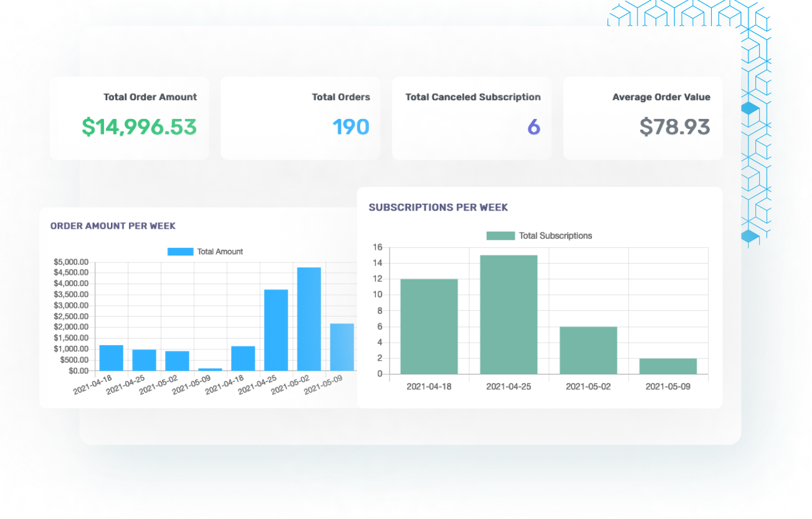
Task: Select the tallest blue order amount bar
Action: click(309, 319)
